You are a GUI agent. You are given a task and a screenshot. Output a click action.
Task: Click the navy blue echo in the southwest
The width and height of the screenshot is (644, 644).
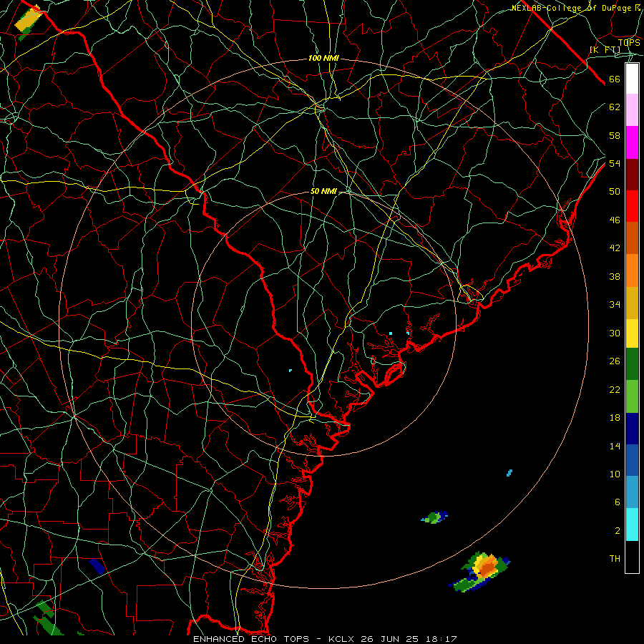coord(97,566)
